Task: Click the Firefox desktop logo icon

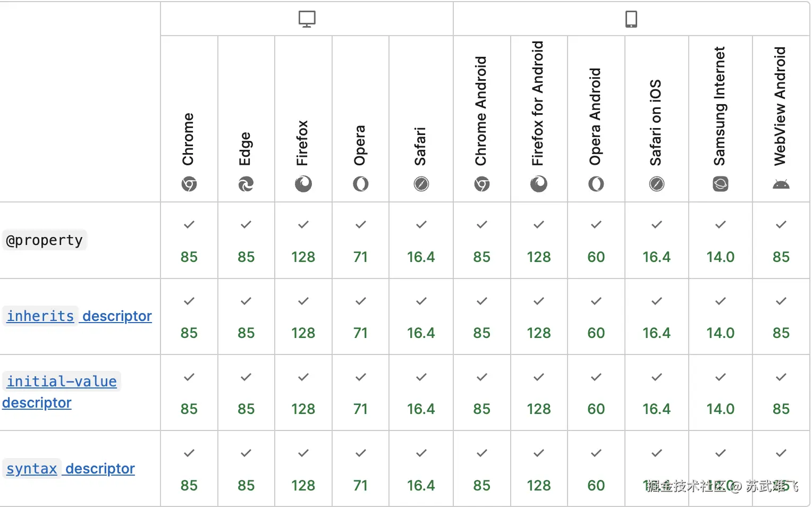Action: point(303,184)
